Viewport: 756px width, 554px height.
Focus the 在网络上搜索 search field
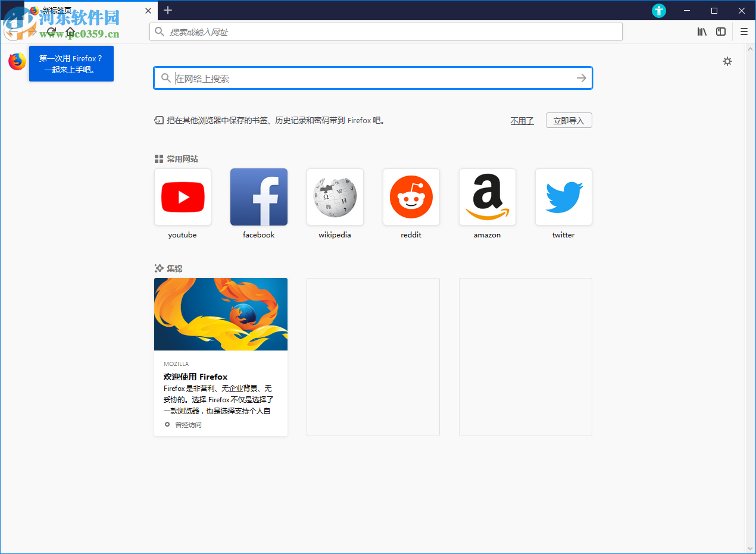[373, 78]
